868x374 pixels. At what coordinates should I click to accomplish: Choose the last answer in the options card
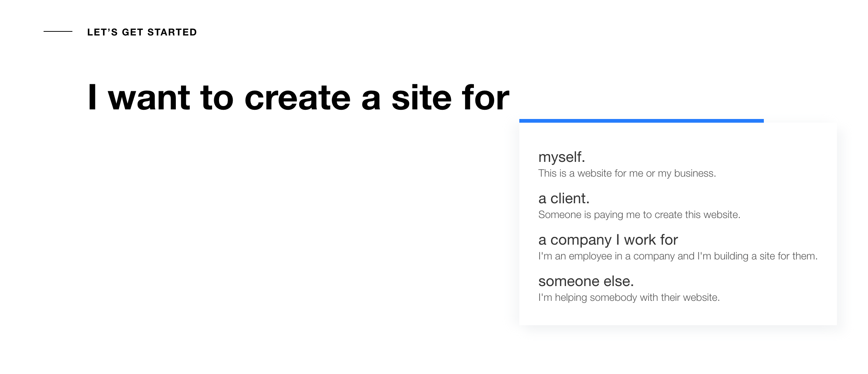point(586,281)
